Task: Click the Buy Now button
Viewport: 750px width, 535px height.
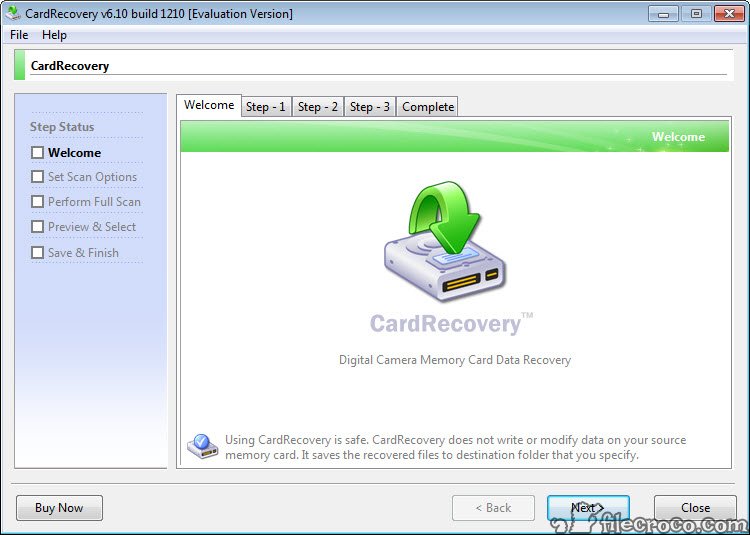Action: point(59,508)
